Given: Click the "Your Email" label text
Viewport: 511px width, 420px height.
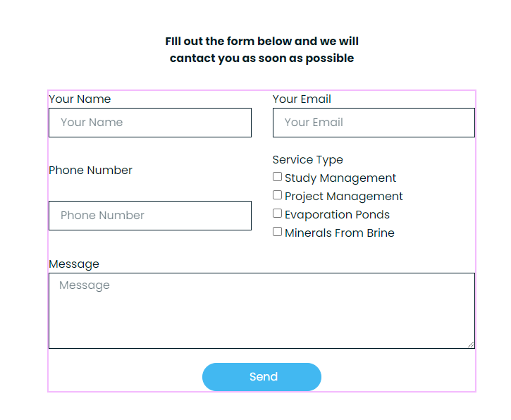Looking at the screenshot, I should [x=302, y=99].
